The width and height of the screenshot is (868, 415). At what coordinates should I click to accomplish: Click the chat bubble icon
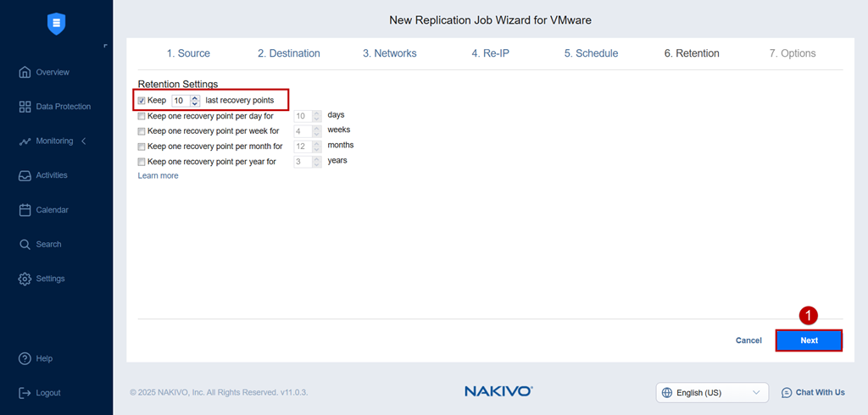[787, 392]
